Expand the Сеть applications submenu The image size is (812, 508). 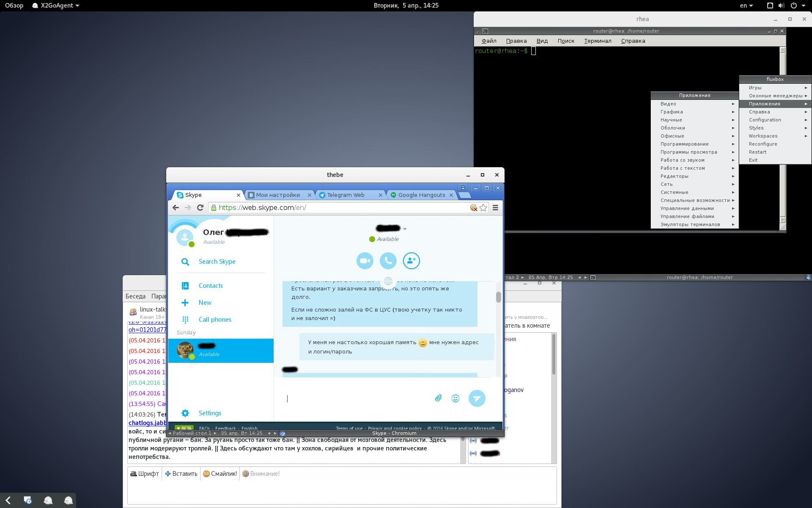tap(694, 184)
